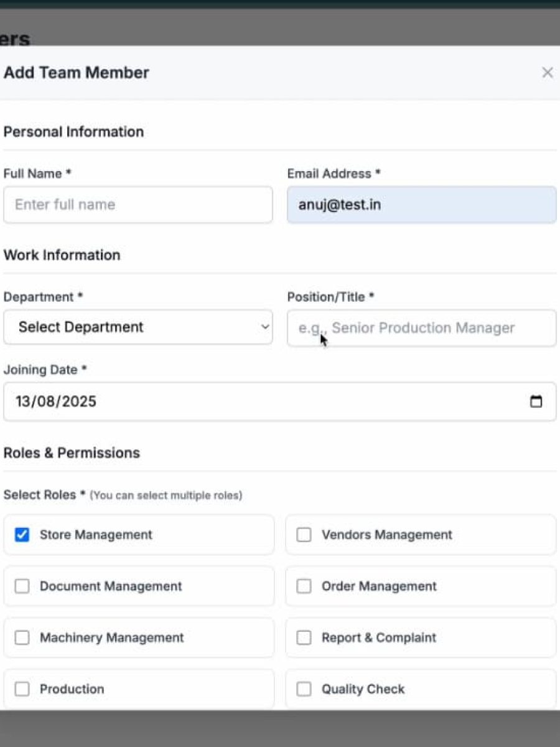The width and height of the screenshot is (560, 747).
Task: Check the Production role checkbox
Action: pyautogui.click(x=22, y=689)
